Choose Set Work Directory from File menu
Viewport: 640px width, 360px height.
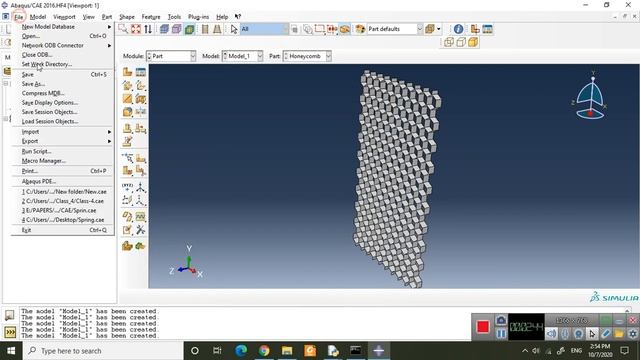[63, 64]
